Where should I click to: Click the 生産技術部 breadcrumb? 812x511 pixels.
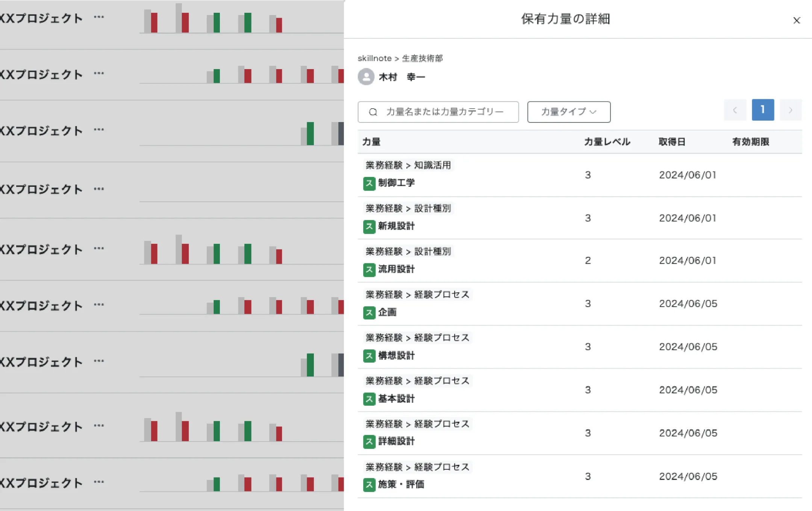point(422,59)
